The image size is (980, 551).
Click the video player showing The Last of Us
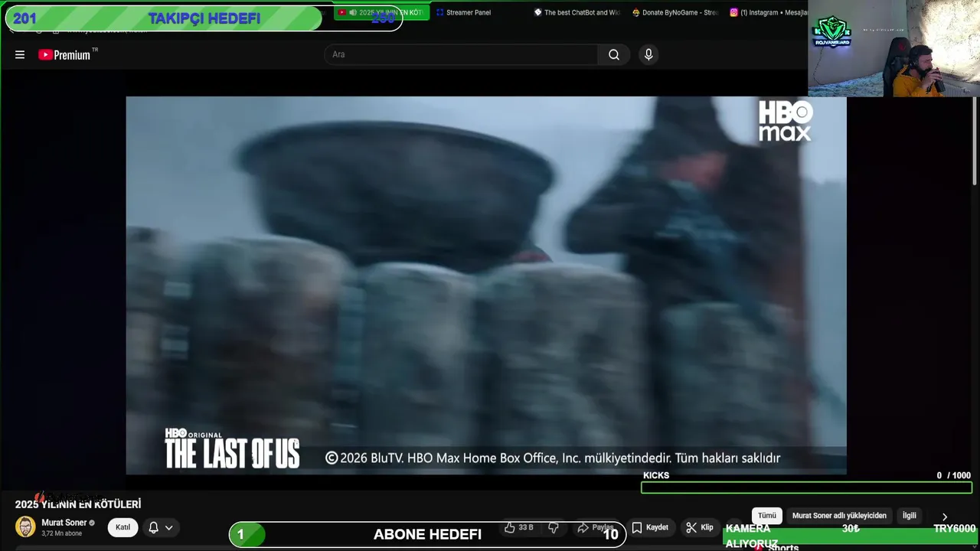tap(486, 285)
